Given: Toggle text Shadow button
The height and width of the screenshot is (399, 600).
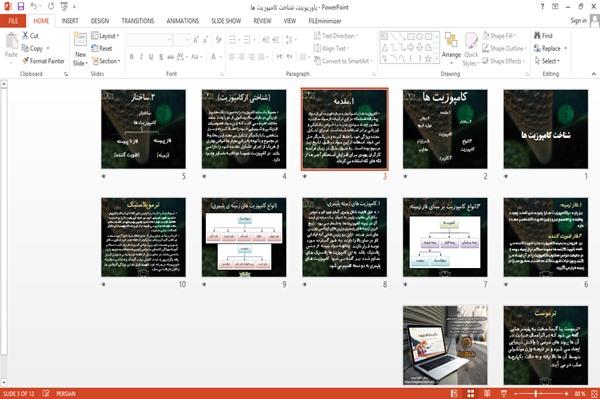Looking at the screenshot, I should (161, 57).
